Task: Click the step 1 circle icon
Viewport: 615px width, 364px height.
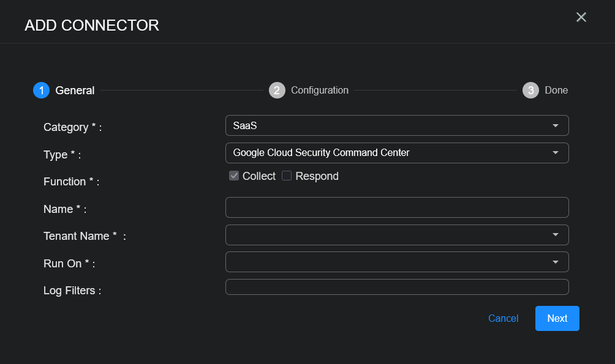Action: (x=41, y=91)
